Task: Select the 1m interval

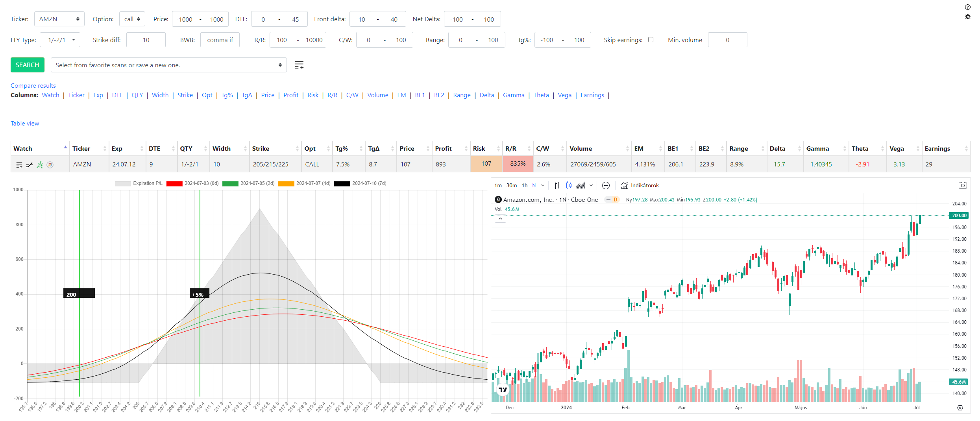Action: (x=498, y=185)
